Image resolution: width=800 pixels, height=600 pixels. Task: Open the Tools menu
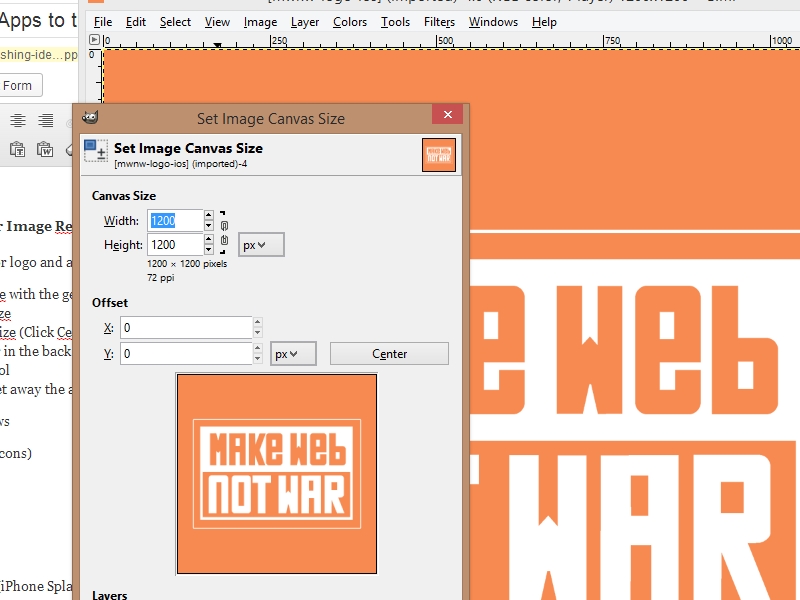(x=395, y=22)
